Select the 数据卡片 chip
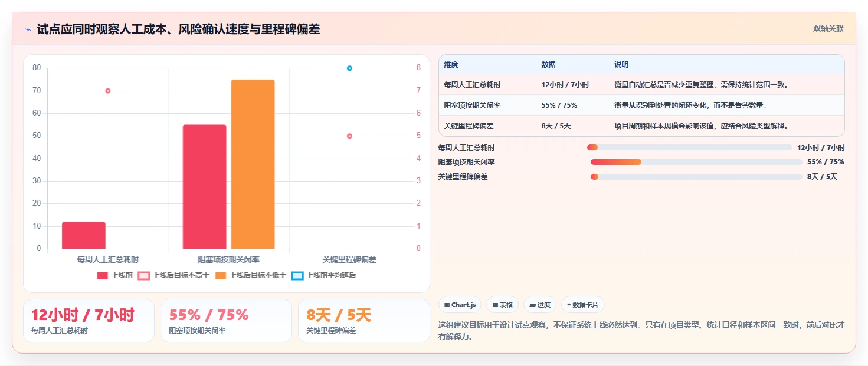Image resolution: width=868 pixels, height=366 pixels. click(x=582, y=305)
